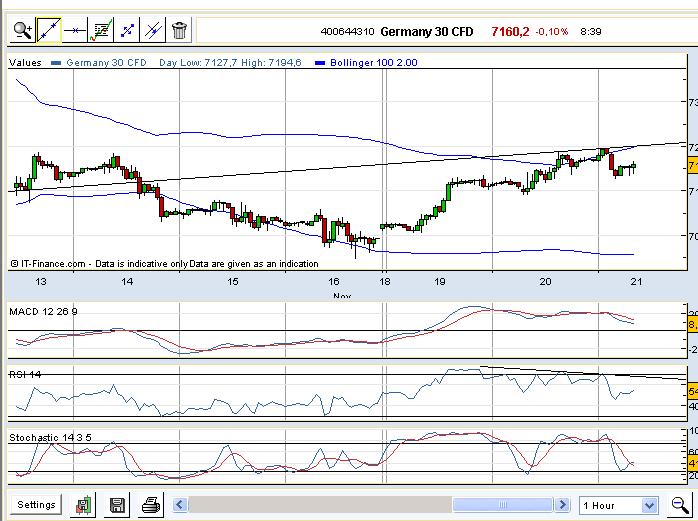Select the horizontal line drawing tool

pyautogui.click(x=75, y=30)
